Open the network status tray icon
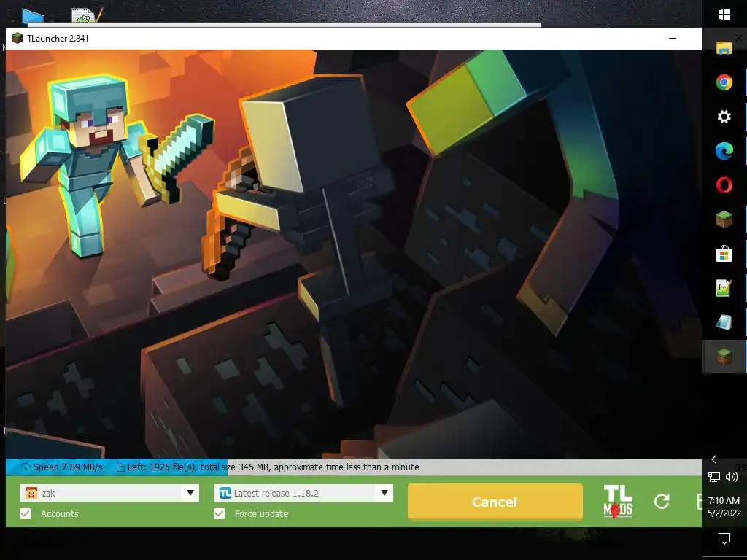This screenshot has height=560, width=747. 713,477
